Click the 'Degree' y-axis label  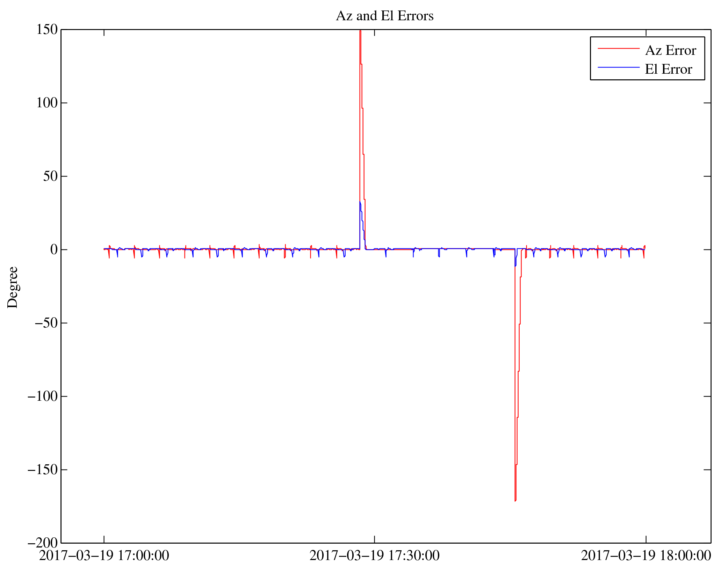pyautogui.click(x=13, y=287)
